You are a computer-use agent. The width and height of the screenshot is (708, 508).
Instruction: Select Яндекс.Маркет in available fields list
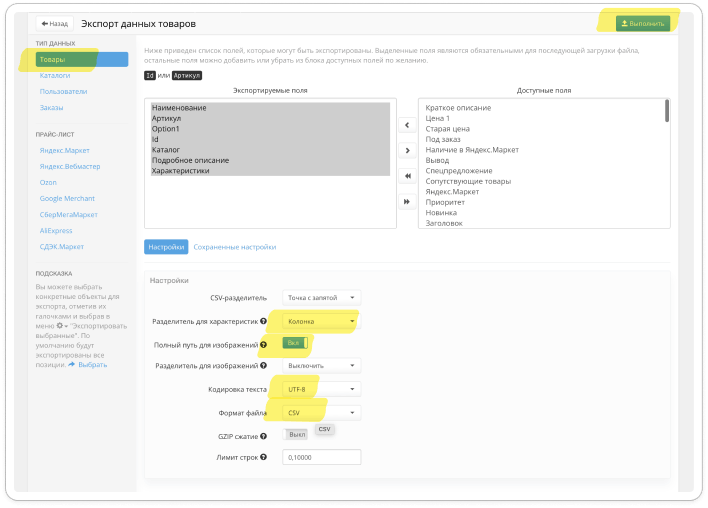coord(452,191)
